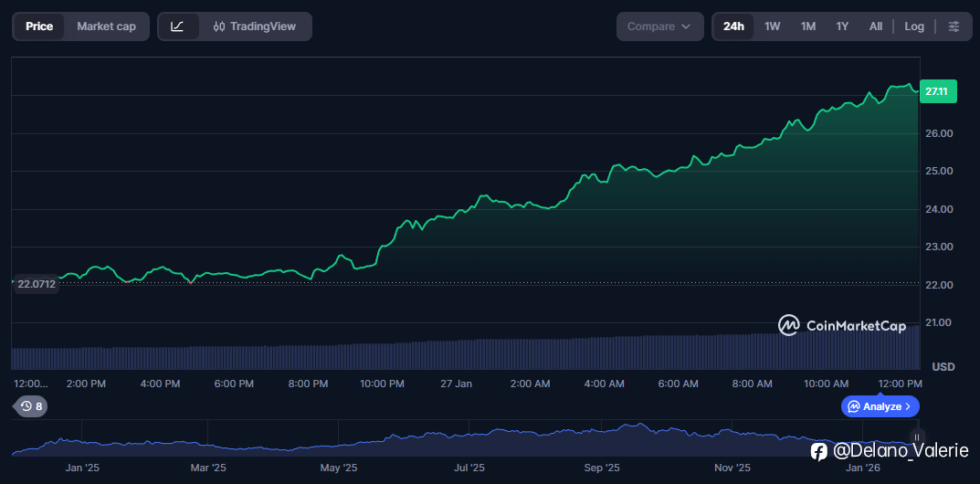
Task: Click the CoinMarketCap logo watermark
Action: pyautogui.click(x=842, y=325)
